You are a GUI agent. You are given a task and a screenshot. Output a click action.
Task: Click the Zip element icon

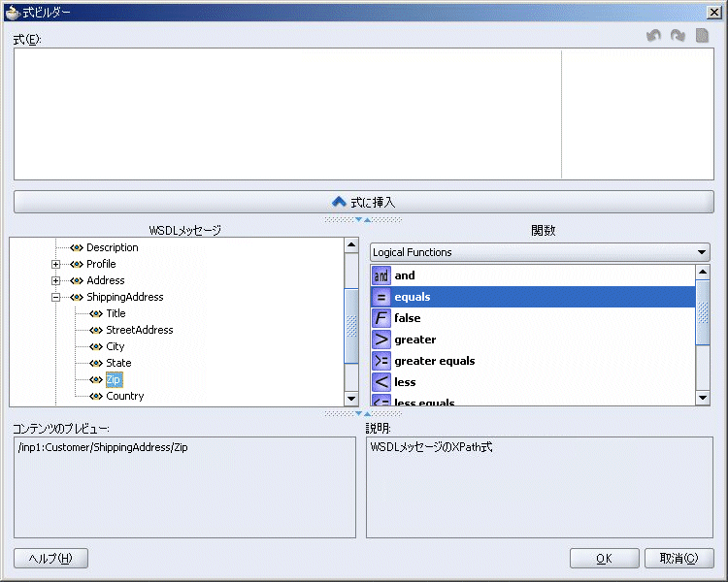[96, 379]
